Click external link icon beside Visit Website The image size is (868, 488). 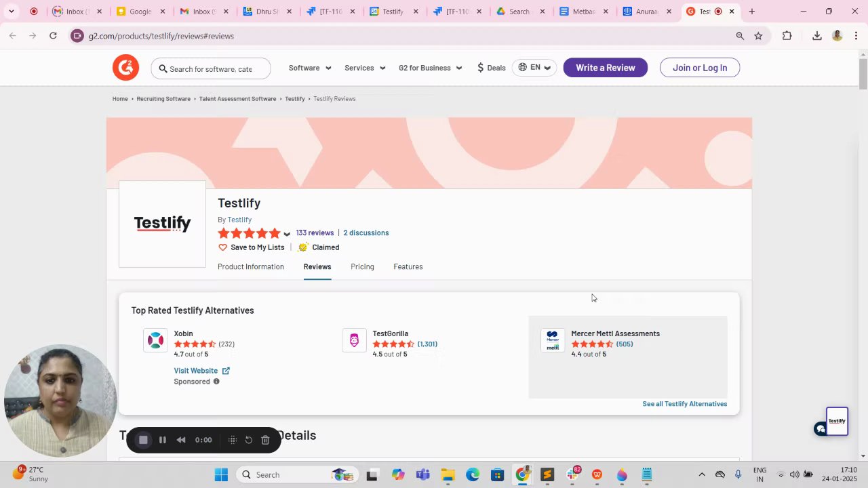point(226,371)
